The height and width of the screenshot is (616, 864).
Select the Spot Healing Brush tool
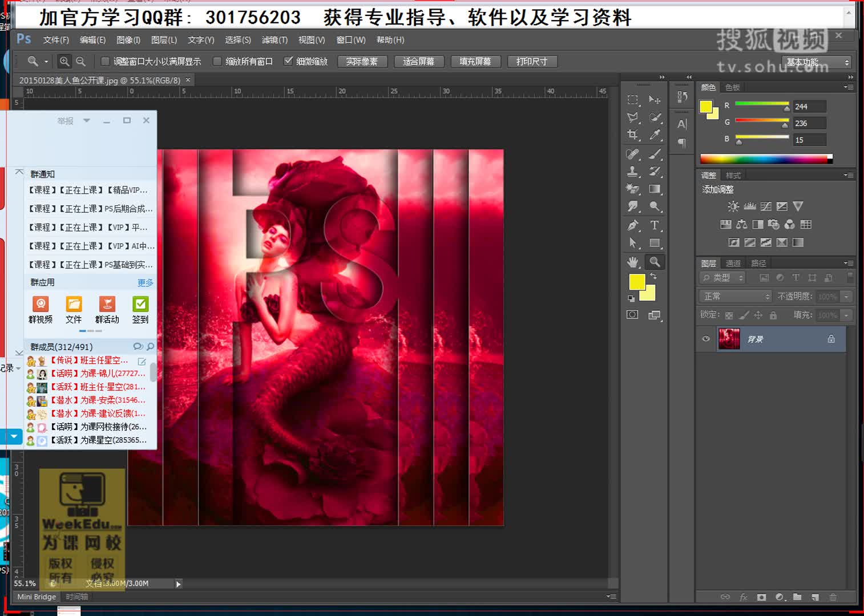pos(632,154)
